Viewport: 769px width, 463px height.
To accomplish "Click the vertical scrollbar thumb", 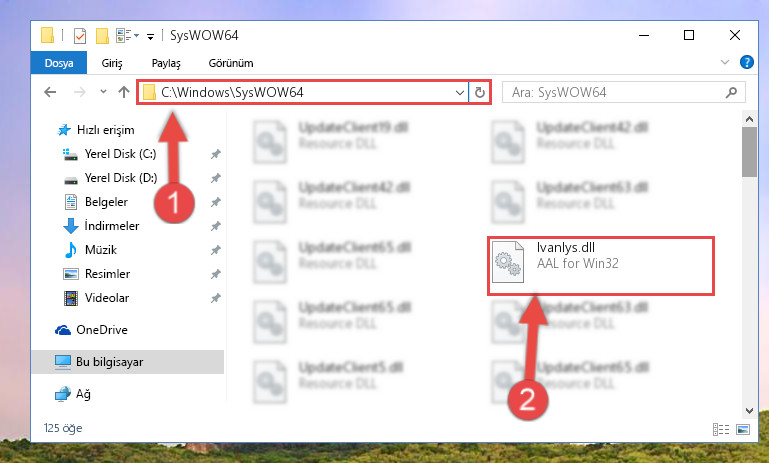I will click(749, 152).
